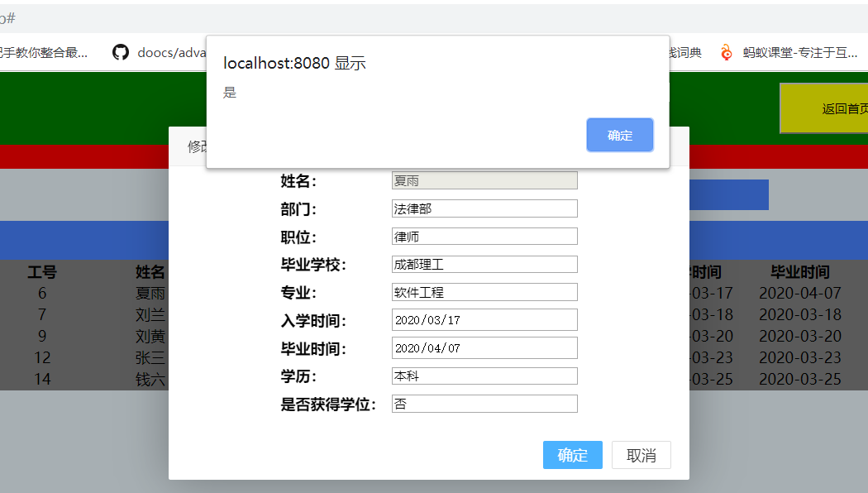Select table cell 工号 12

(42, 358)
